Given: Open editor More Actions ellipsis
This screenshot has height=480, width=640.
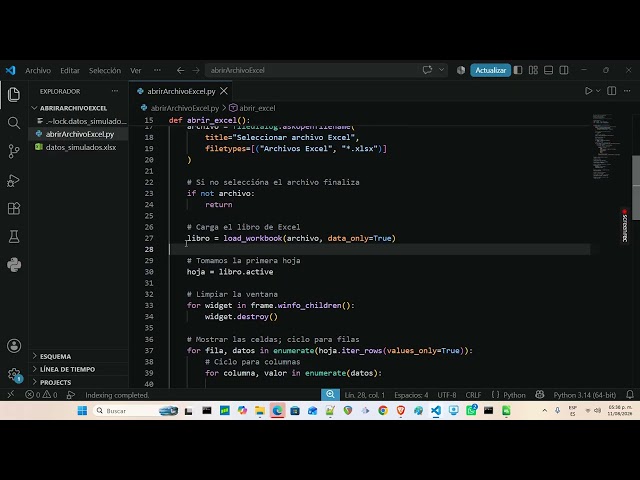Looking at the screenshot, I should click(627, 91).
